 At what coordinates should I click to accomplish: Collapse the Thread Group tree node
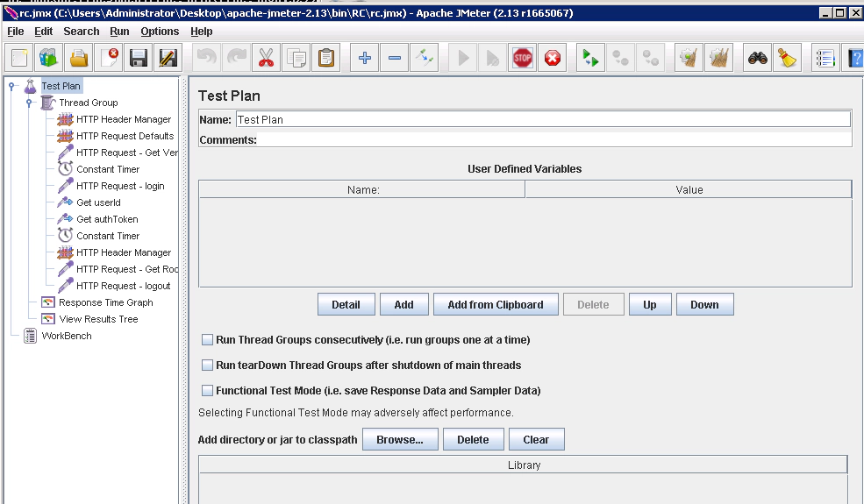pos(29,103)
